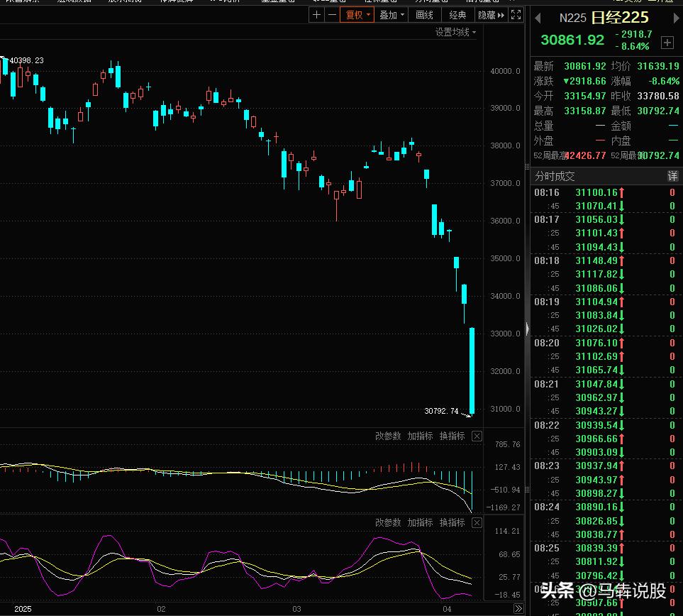Click the 日经225 index title
683x616 pixels.
tap(620, 18)
